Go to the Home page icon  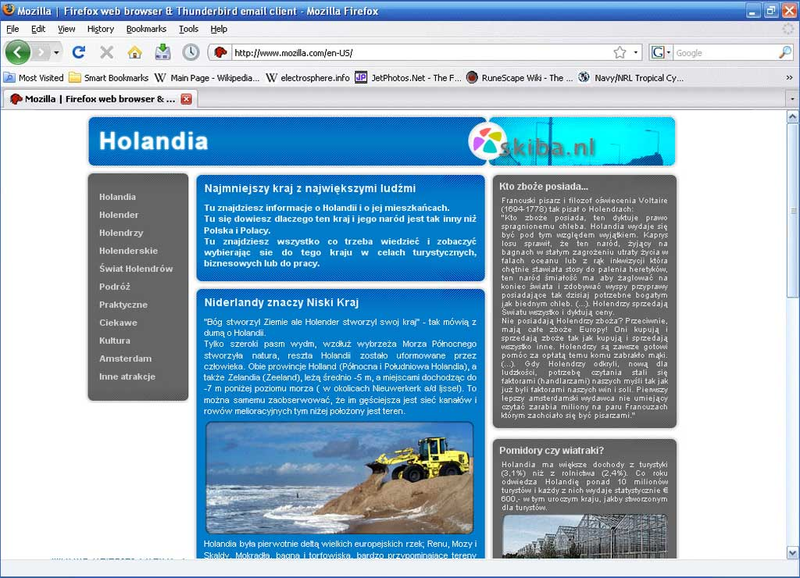pos(134,52)
